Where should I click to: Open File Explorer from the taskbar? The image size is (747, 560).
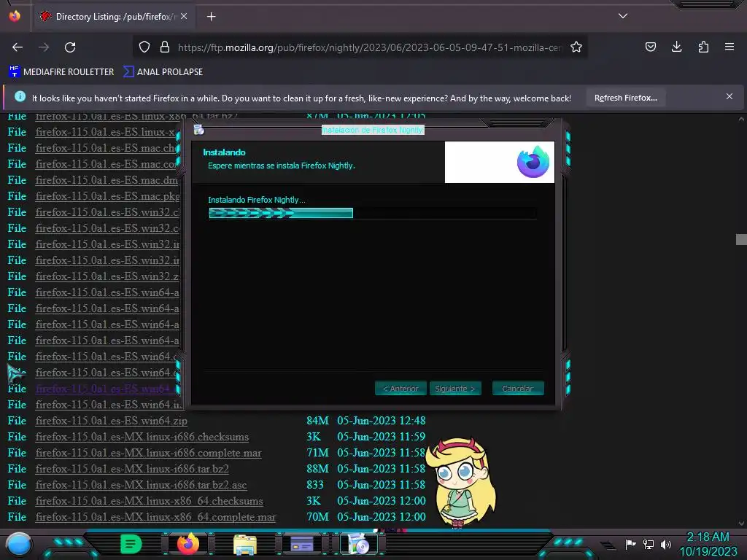point(245,545)
